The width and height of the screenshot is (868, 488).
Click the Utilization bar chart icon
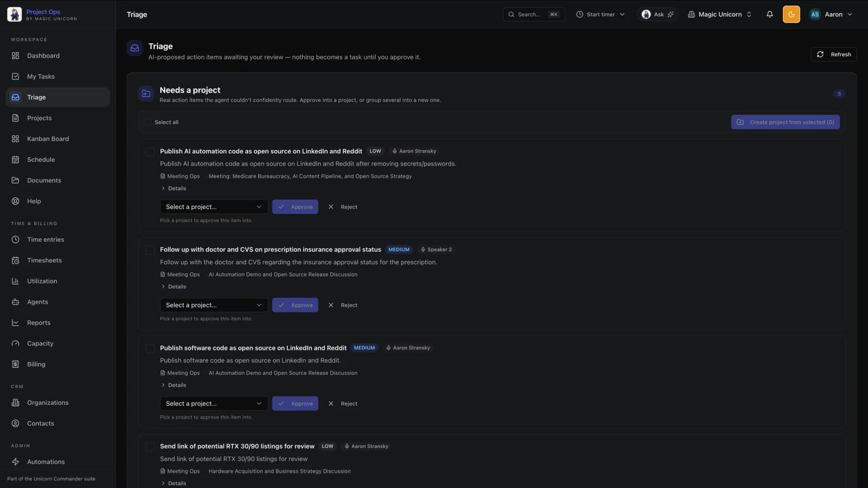pos(15,281)
